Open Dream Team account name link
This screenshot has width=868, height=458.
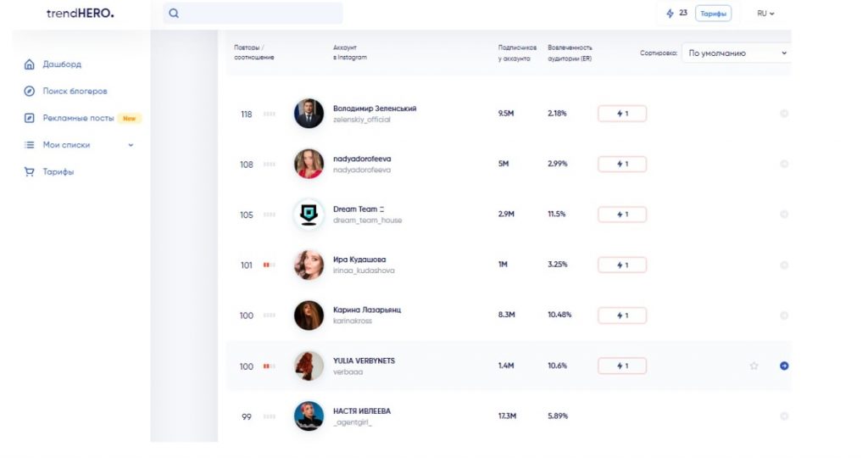[359, 209]
